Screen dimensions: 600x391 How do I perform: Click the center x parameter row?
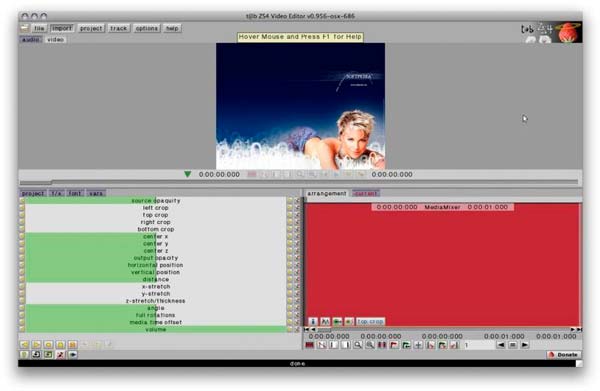click(156, 236)
